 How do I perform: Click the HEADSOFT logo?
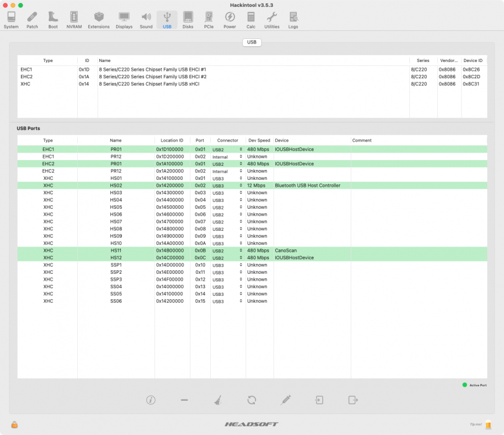(251, 425)
